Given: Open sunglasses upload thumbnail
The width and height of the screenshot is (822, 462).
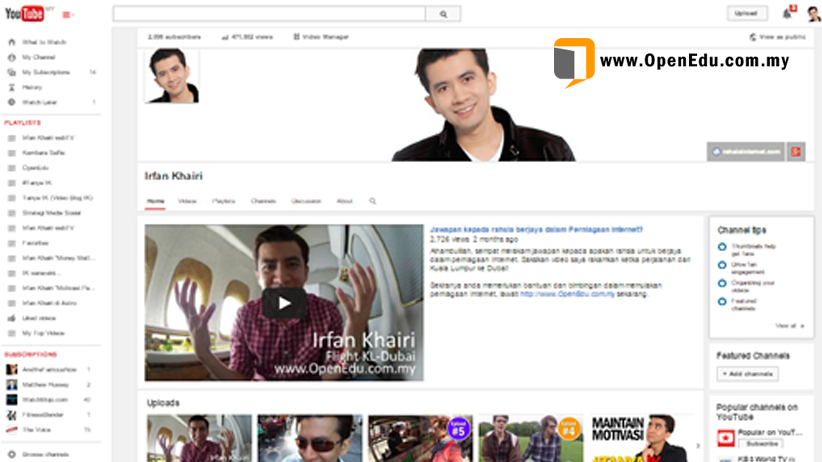Looking at the screenshot, I should coord(310,438).
